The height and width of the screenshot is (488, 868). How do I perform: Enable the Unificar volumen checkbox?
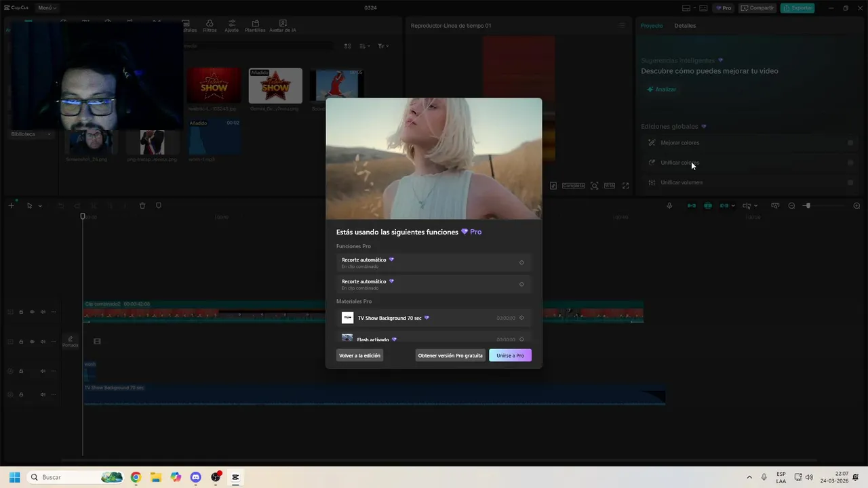point(850,182)
